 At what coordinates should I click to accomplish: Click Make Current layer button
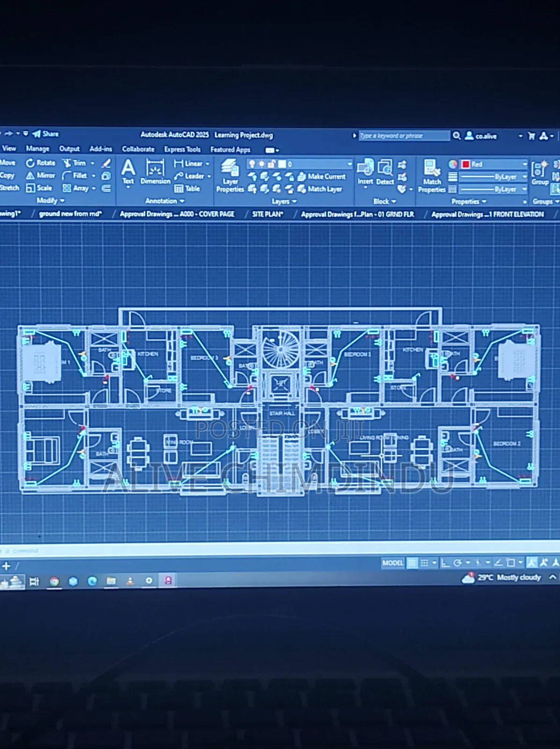point(322,176)
